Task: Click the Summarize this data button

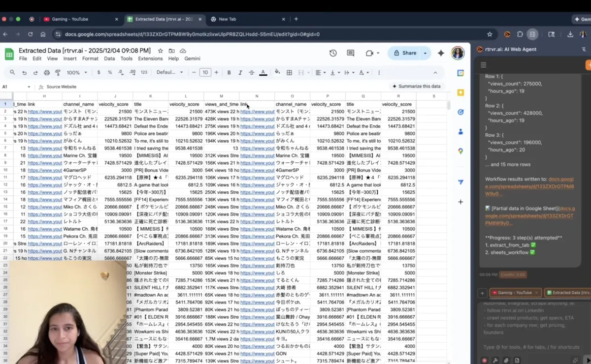Action: pyautogui.click(x=416, y=87)
